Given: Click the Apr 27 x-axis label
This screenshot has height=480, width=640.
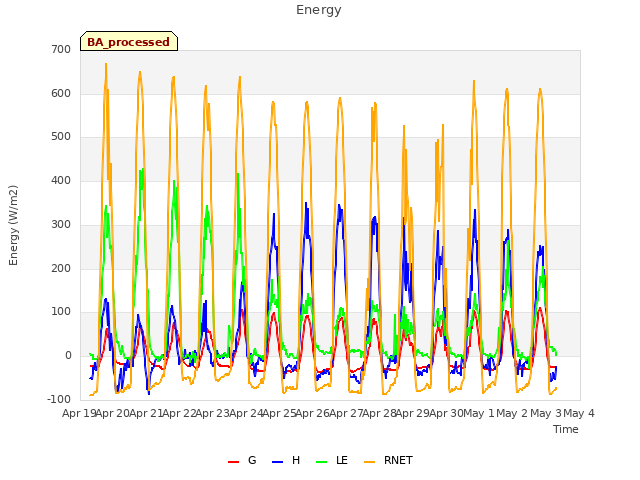Looking at the screenshot, I should click(346, 413).
